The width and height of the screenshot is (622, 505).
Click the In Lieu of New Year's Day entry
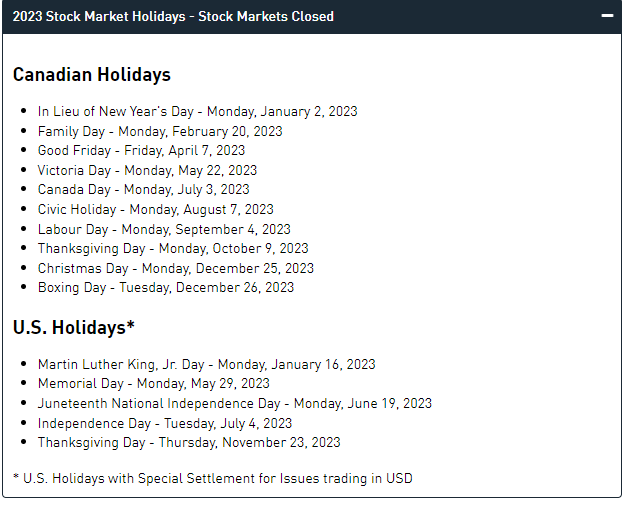(x=197, y=112)
